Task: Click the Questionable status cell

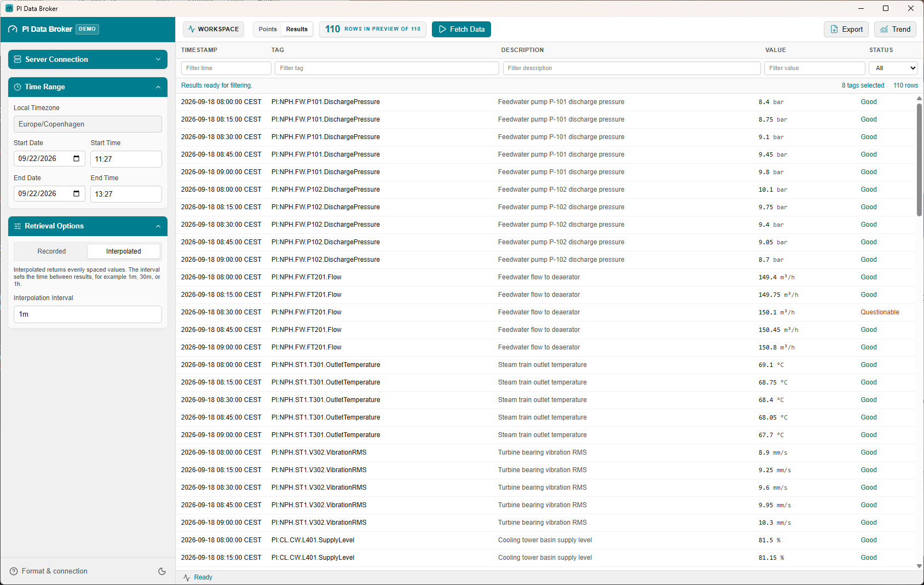Action: point(880,312)
